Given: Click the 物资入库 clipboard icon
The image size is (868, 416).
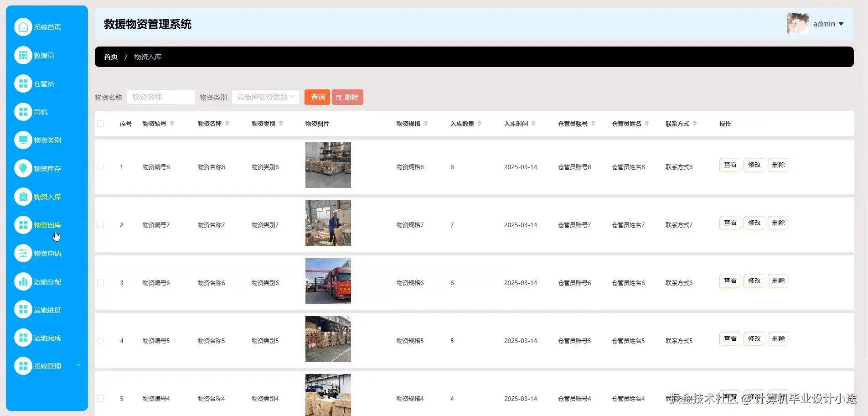Looking at the screenshot, I should [23, 197].
